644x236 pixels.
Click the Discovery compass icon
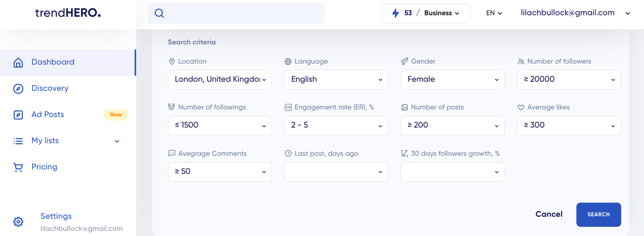click(x=18, y=89)
